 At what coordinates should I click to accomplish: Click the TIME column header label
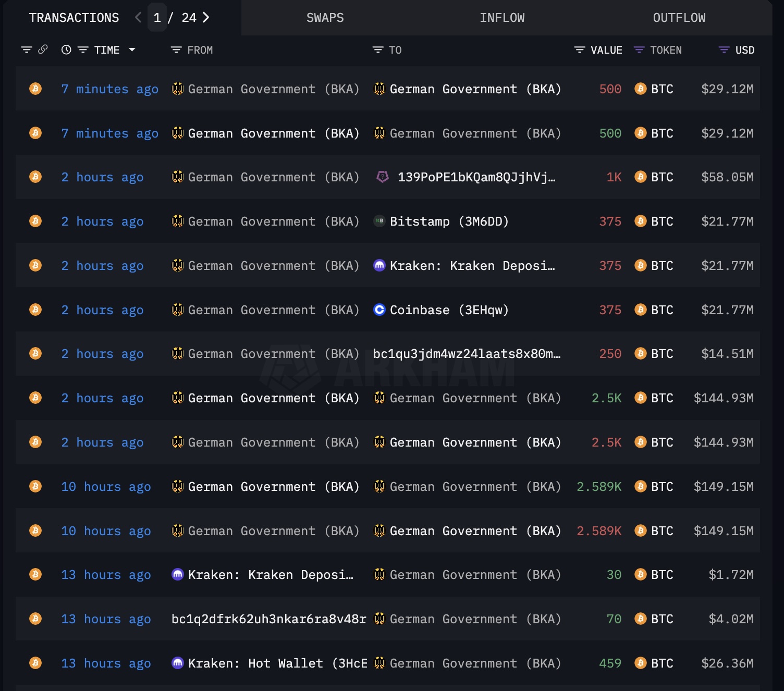point(107,50)
